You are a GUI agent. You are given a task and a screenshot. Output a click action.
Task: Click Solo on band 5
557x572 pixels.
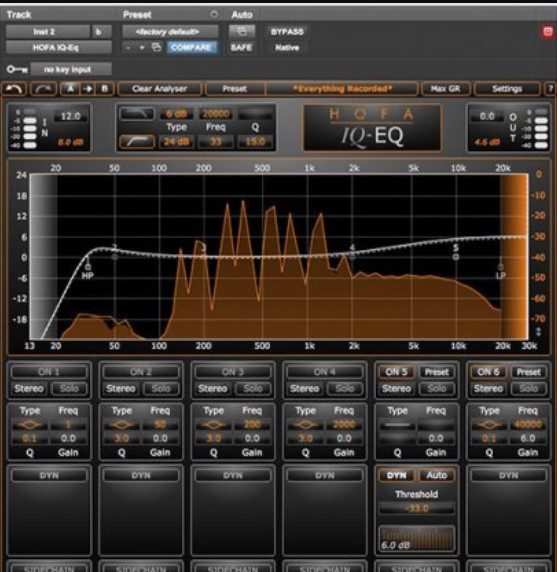437,389
